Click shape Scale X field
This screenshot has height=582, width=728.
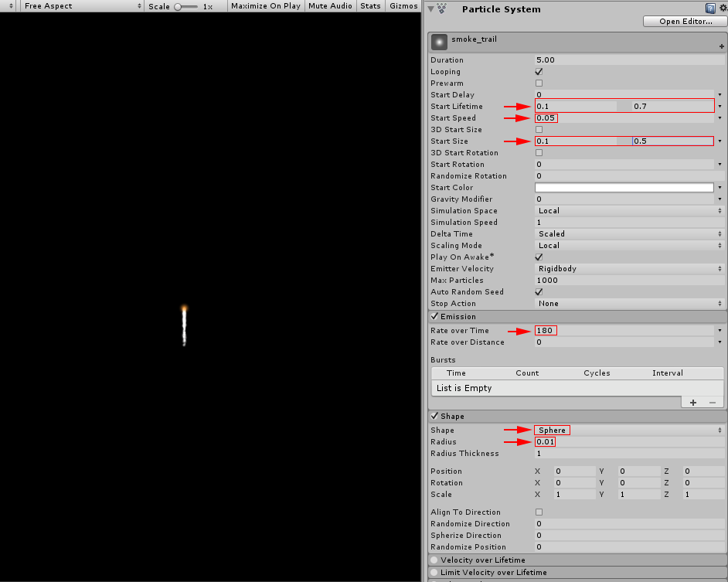575,494
